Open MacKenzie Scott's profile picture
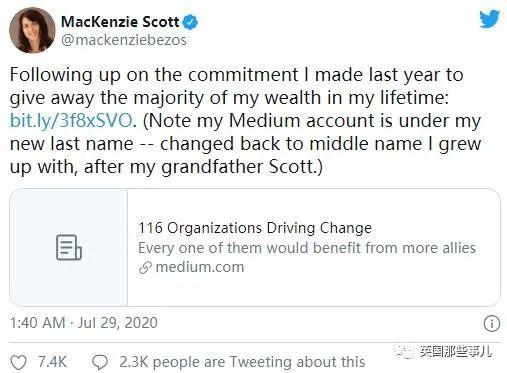 click(x=32, y=30)
